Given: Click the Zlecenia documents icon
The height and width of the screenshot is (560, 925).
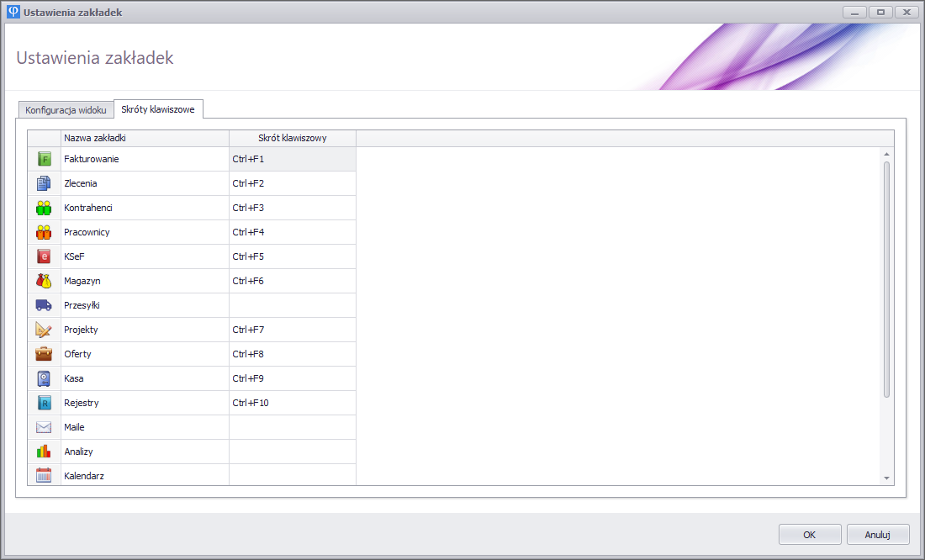Looking at the screenshot, I should [45, 183].
